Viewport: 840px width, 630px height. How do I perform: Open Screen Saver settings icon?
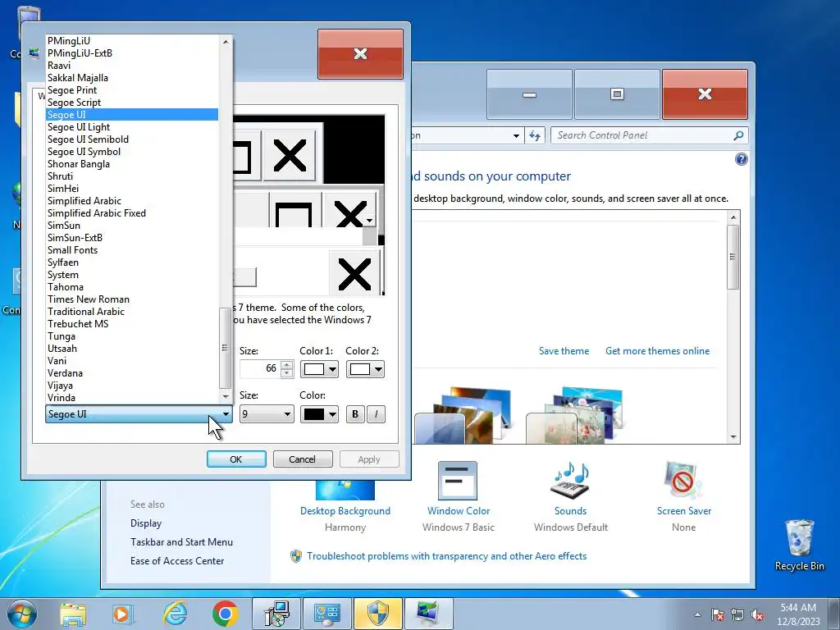click(x=683, y=480)
